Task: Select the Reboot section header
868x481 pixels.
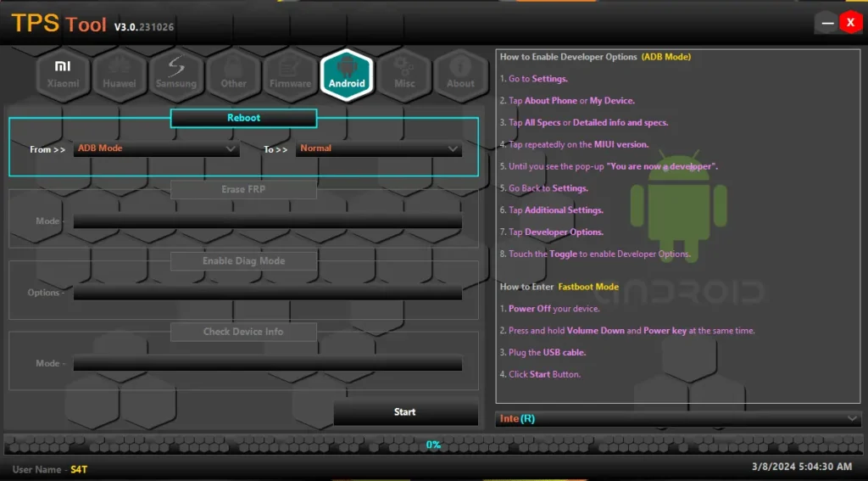Action: pyautogui.click(x=243, y=118)
